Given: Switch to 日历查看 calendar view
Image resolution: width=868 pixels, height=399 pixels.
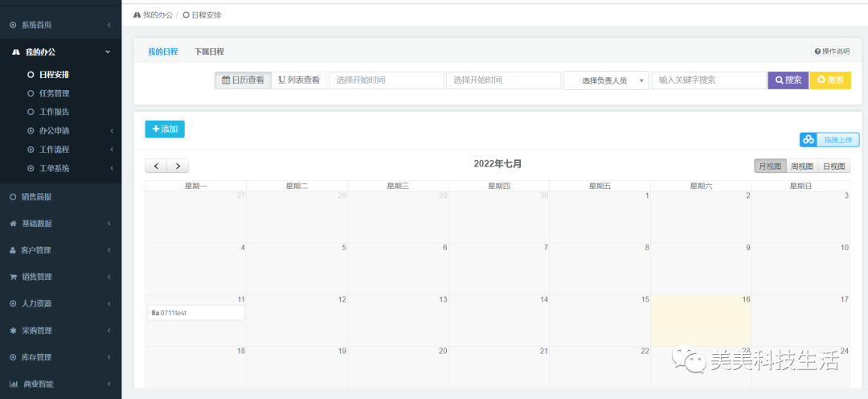Looking at the screenshot, I should [x=243, y=80].
